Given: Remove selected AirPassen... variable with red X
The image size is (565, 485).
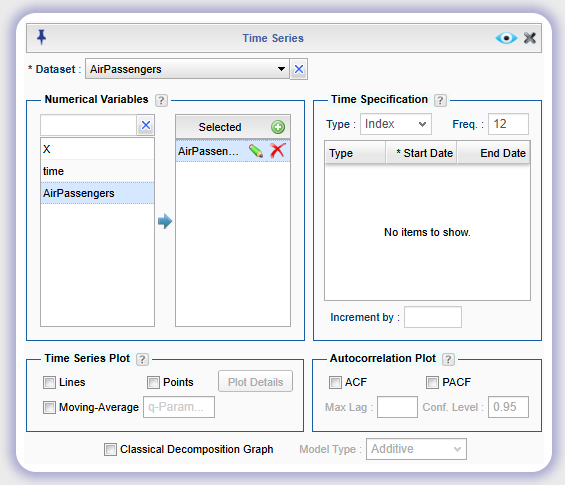Looking at the screenshot, I should tap(277, 151).
